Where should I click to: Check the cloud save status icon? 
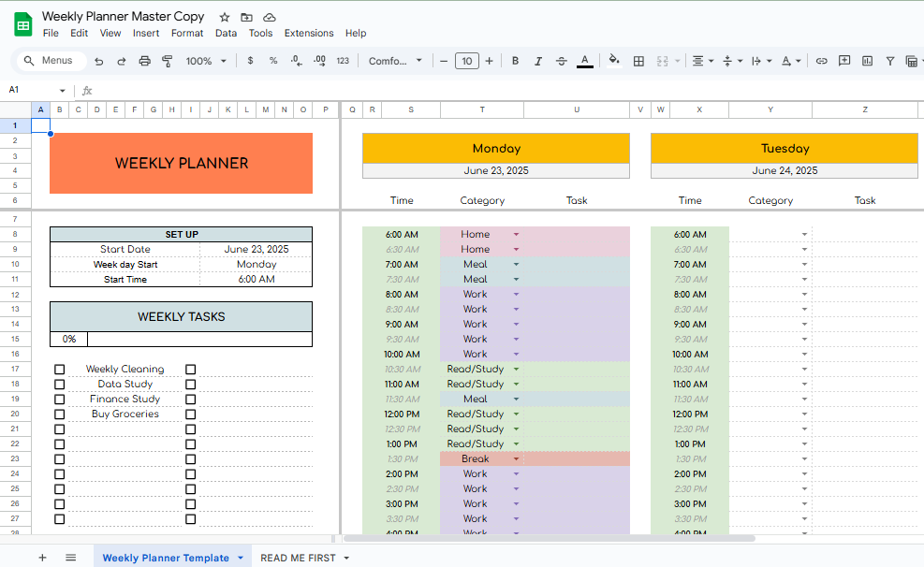pyautogui.click(x=269, y=17)
